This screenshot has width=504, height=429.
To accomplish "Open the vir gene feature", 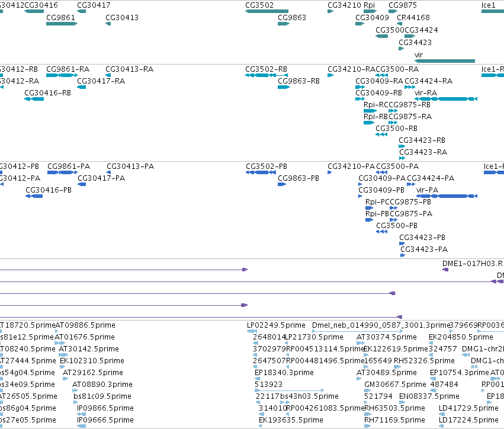I will (445, 61).
